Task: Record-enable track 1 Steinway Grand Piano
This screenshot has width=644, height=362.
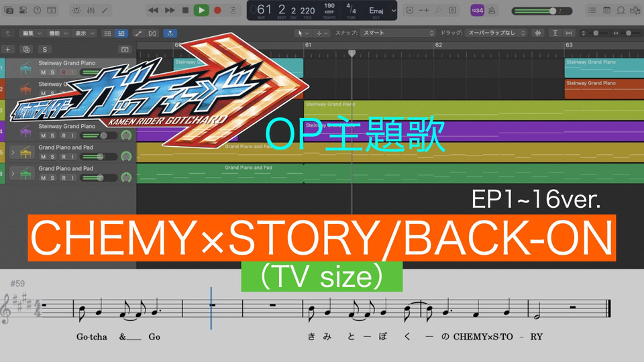Action: [64, 72]
